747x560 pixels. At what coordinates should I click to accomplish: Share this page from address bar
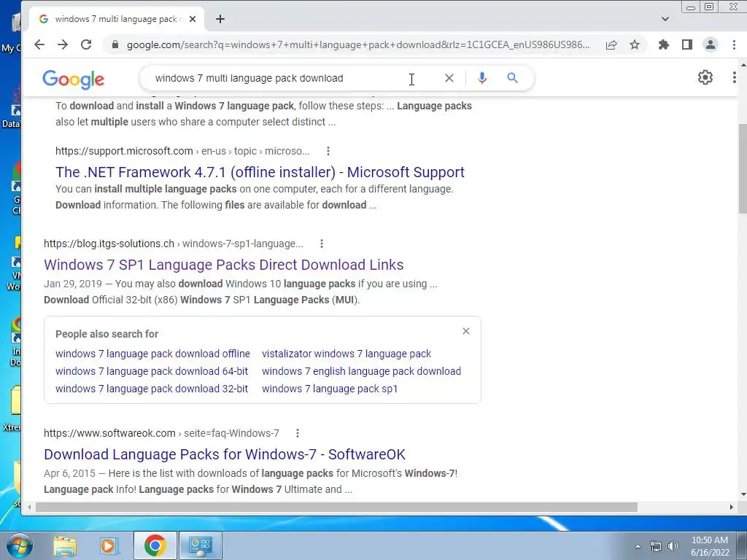coord(611,44)
